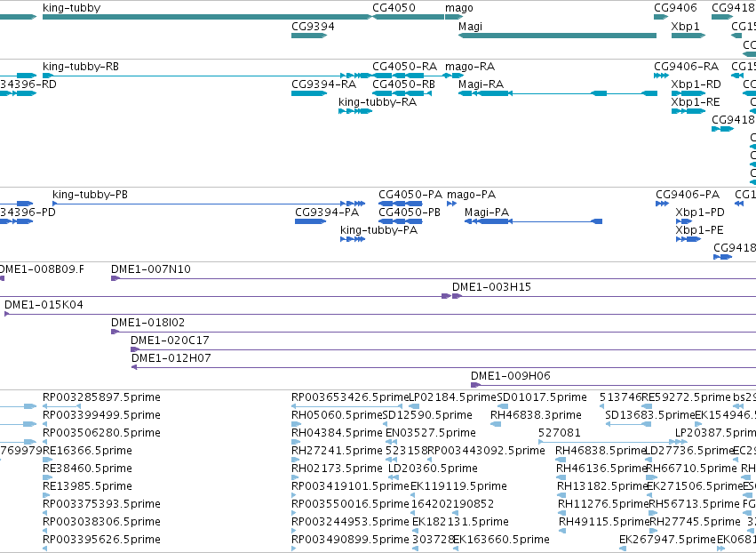Screen dimensions: 756x553
Task: Select BAC clone DME1-008B09.F
Action: [2, 278]
